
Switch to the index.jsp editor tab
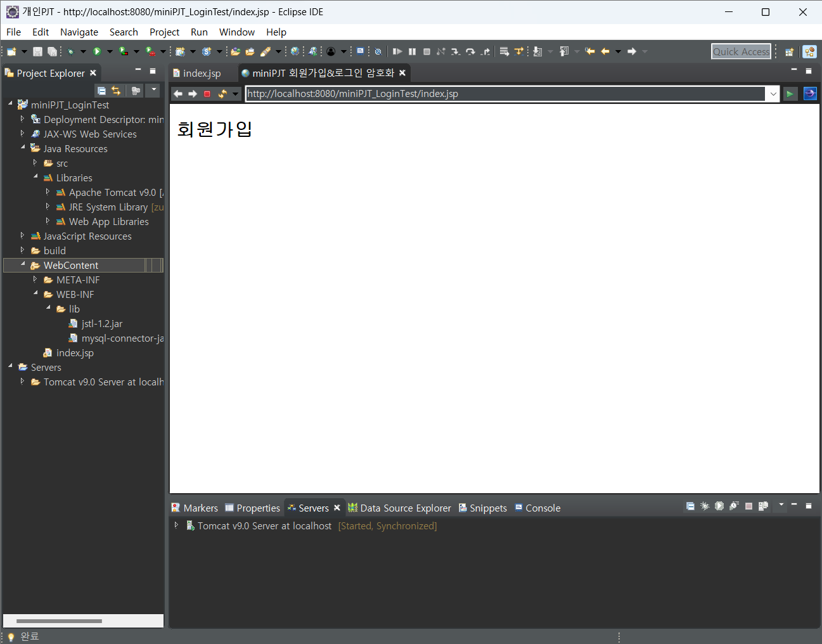tap(202, 74)
